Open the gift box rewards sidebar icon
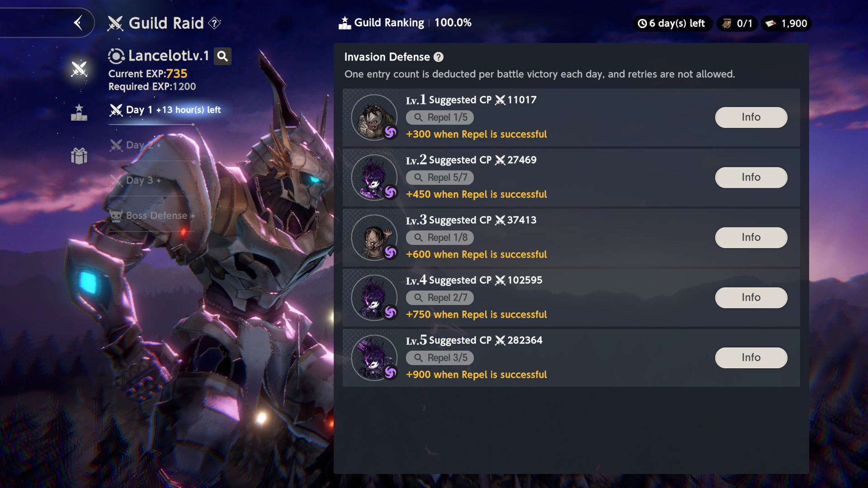Viewport: 868px width, 488px height. tap(79, 155)
